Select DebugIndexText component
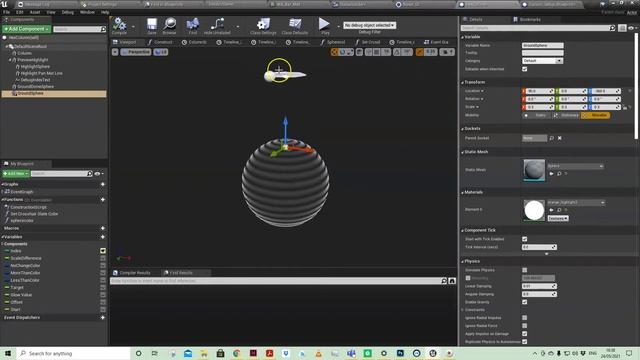The width and height of the screenshot is (640, 360). [35, 80]
